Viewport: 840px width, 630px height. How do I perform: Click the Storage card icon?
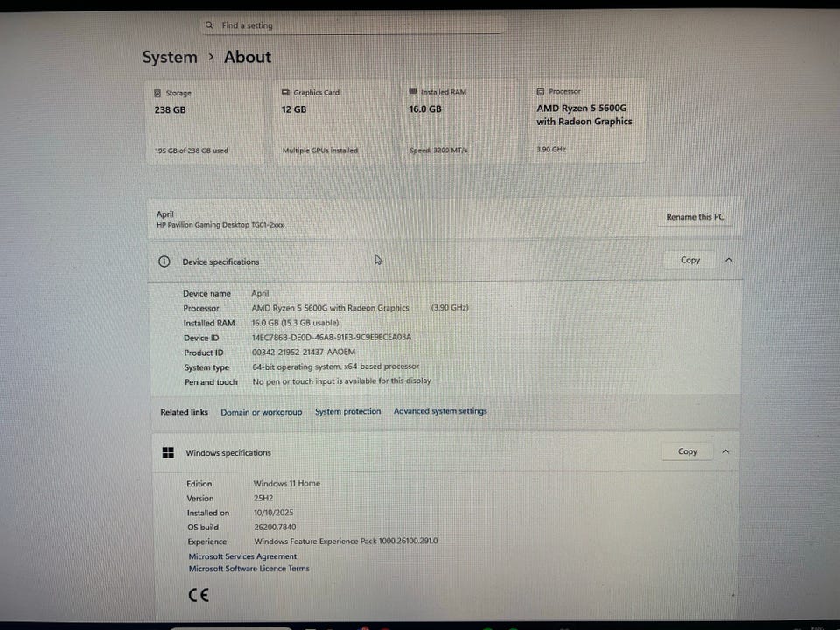pyautogui.click(x=157, y=94)
